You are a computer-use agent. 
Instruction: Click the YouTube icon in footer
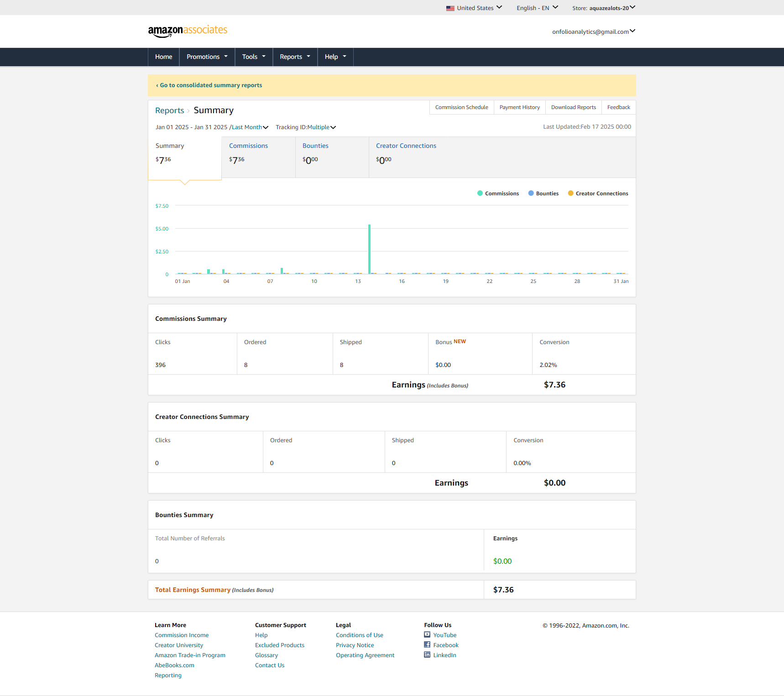(x=427, y=634)
